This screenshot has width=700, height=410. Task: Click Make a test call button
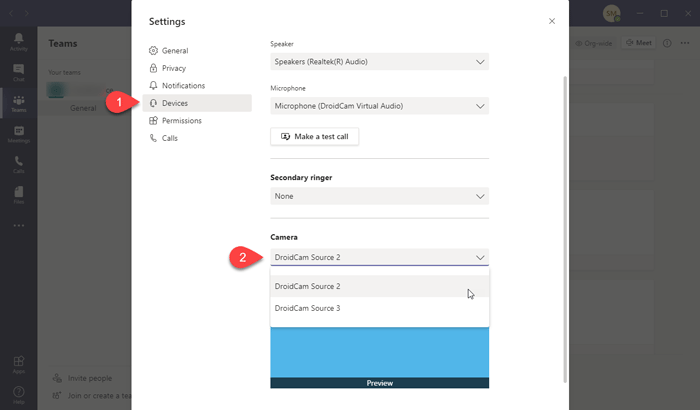click(314, 136)
